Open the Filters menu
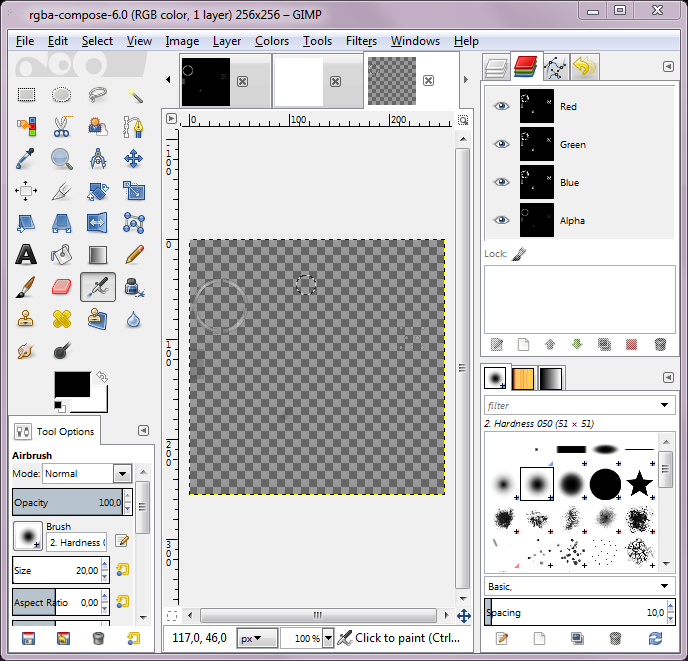The image size is (688, 661). (x=361, y=41)
